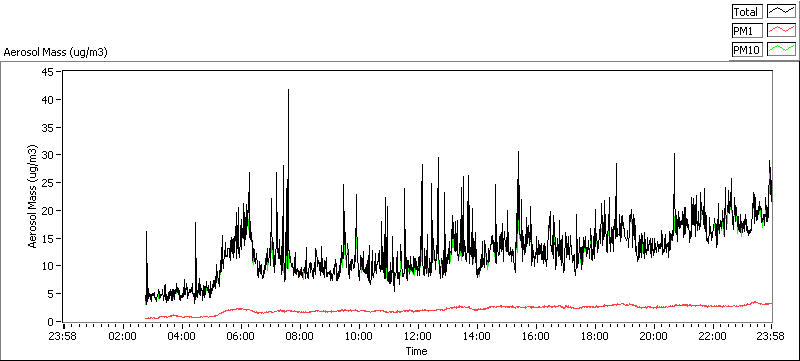Click the 20:00 time axis label

click(654, 336)
